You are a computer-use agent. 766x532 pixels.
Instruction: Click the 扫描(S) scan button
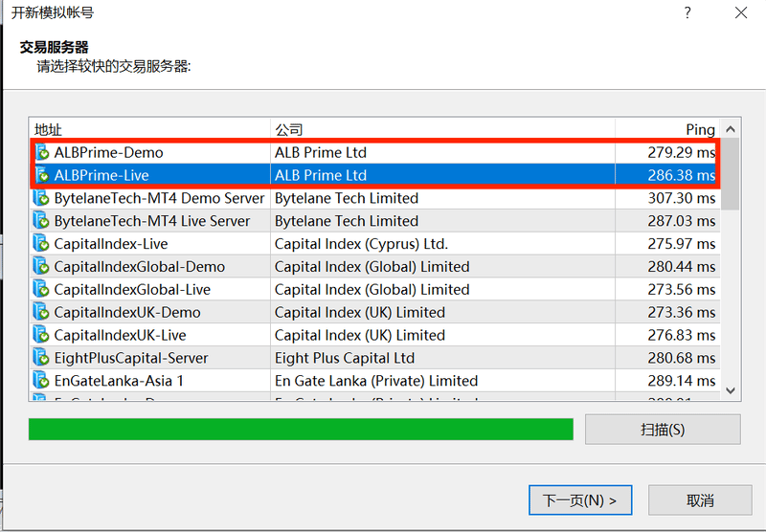pyautogui.click(x=663, y=430)
